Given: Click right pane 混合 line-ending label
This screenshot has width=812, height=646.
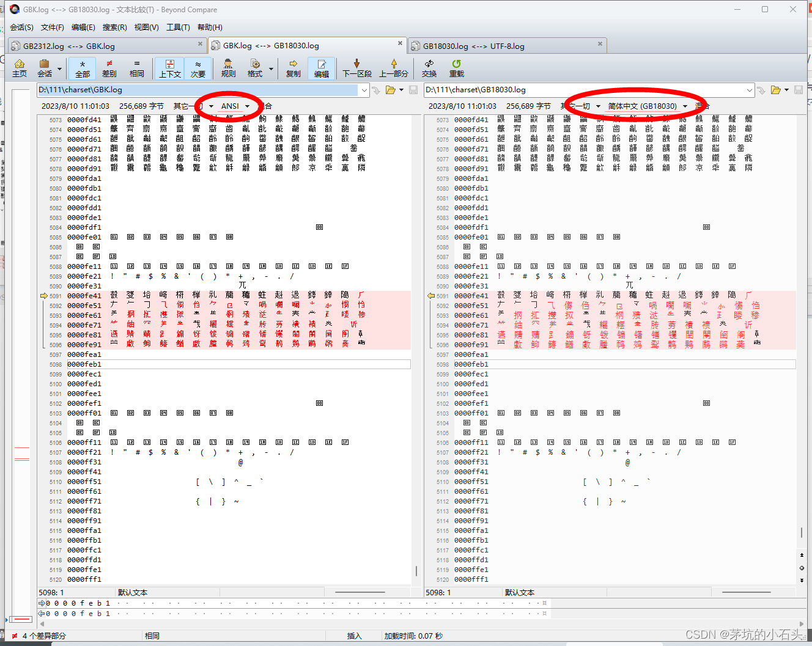Looking at the screenshot, I should click(702, 106).
